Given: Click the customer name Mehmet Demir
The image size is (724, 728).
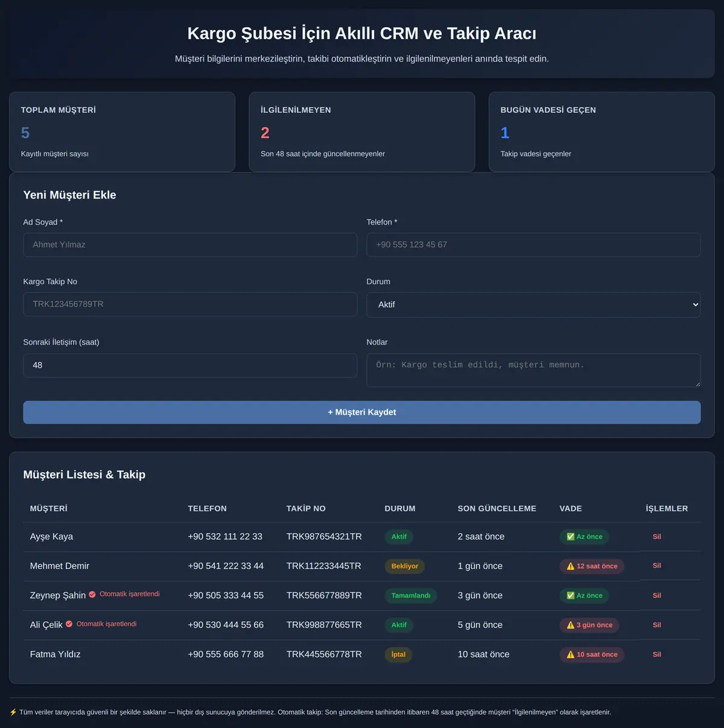Looking at the screenshot, I should (60, 566).
